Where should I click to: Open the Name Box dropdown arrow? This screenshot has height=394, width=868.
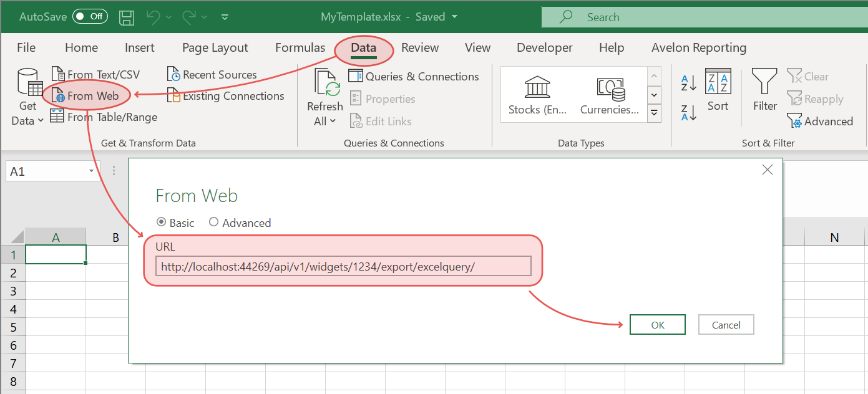click(92, 171)
